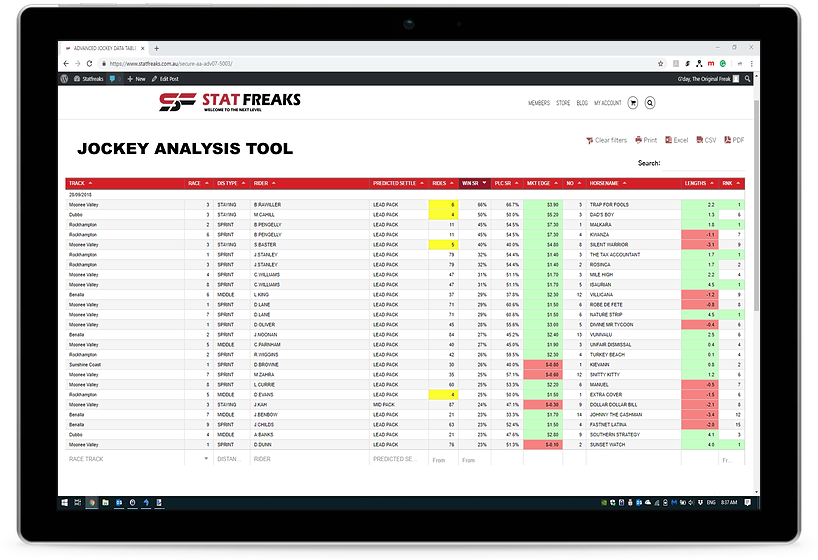Click the Clear filters button
The image size is (818, 560).
pos(607,140)
